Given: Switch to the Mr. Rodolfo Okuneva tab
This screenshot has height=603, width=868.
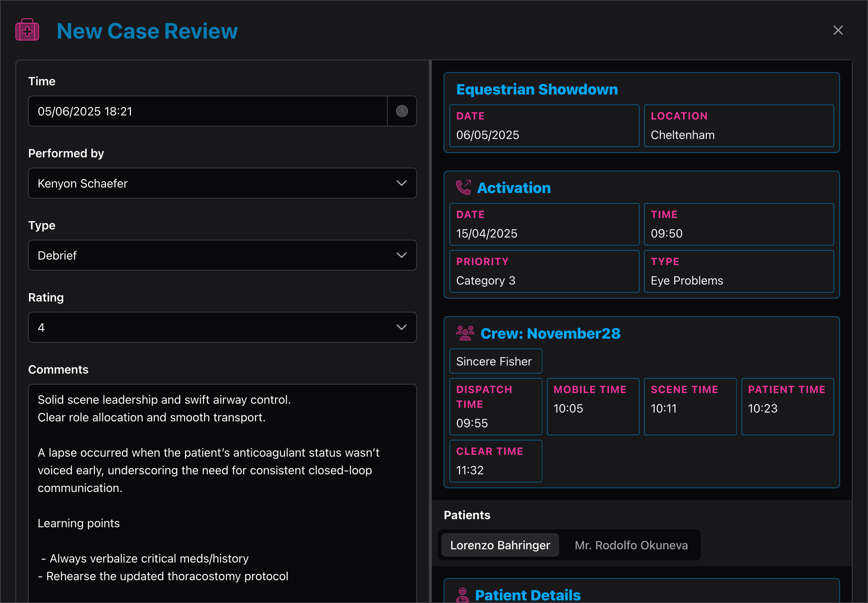Looking at the screenshot, I should click(x=631, y=545).
